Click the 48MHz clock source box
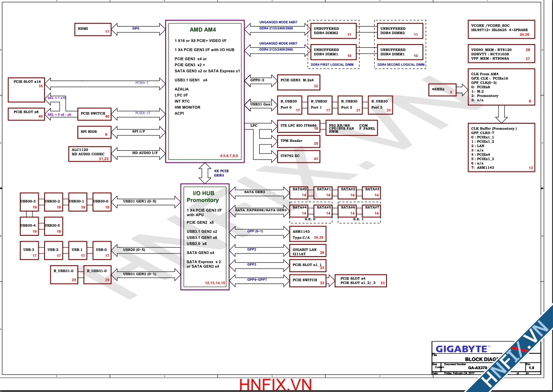Viewport: 553px width, 392px height. click(x=442, y=90)
